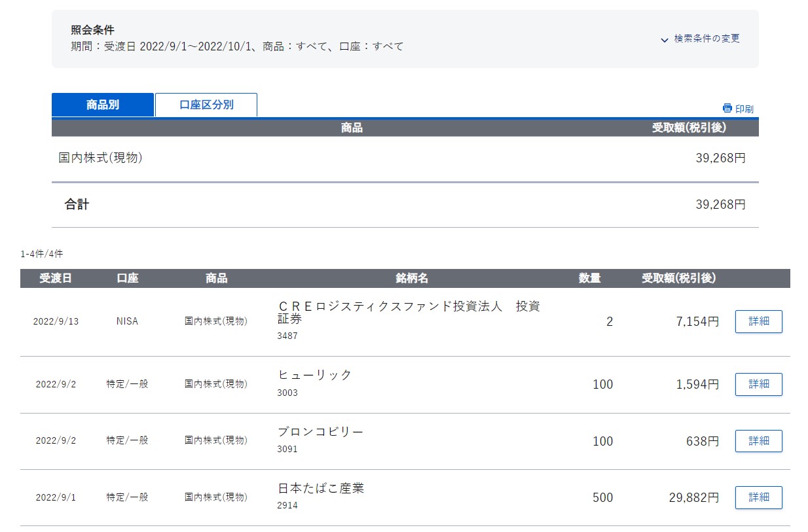The width and height of the screenshot is (808, 532).
Task: Switch to the 商品別 tab
Action: click(x=103, y=105)
